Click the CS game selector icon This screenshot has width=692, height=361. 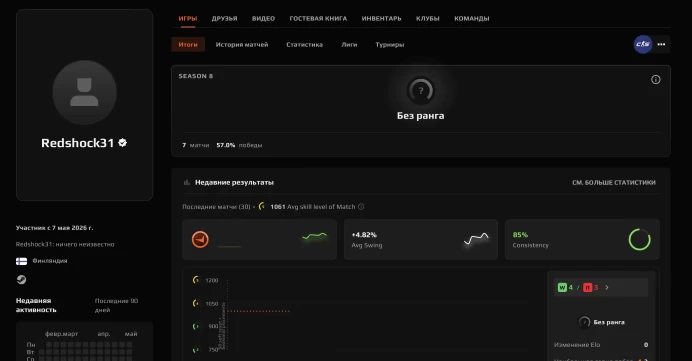(x=643, y=44)
